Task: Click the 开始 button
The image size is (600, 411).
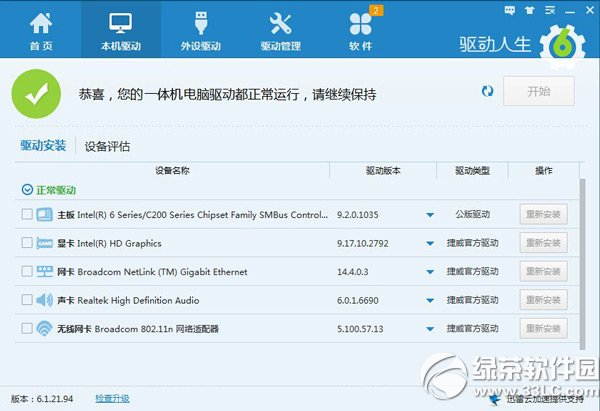Action: click(x=539, y=91)
